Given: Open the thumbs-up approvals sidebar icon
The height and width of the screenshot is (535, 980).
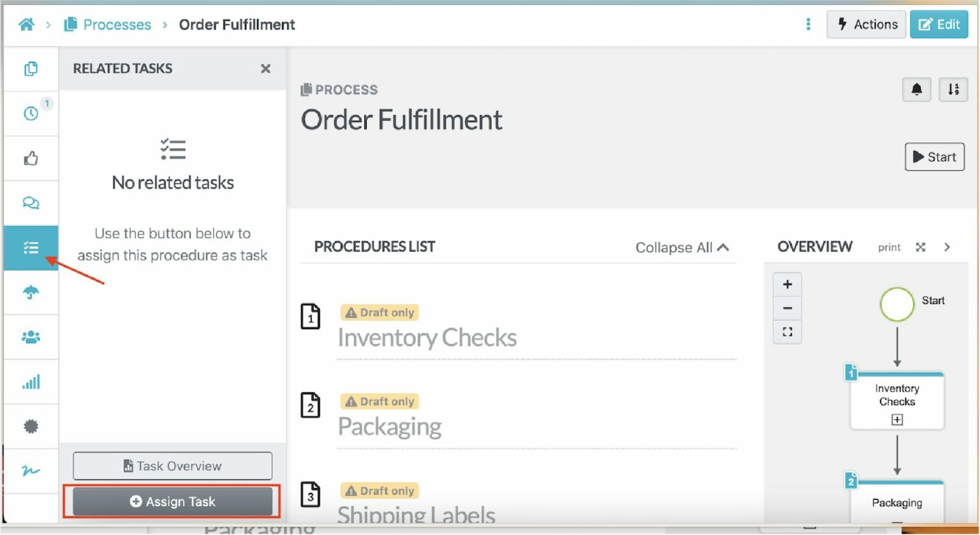Looking at the screenshot, I should (x=31, y=158).
